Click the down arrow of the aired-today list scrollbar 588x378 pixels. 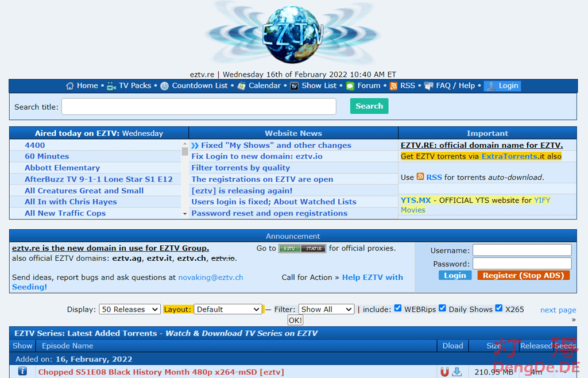(185, 214)
